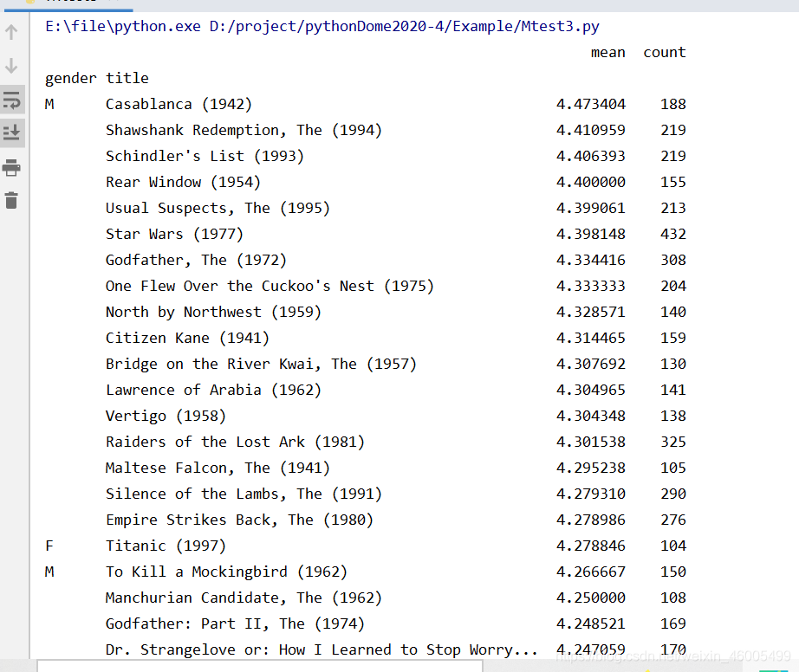Select 'Godfather, The (1972)' text
Screen dimensions: 799x672
coord(196,260)
